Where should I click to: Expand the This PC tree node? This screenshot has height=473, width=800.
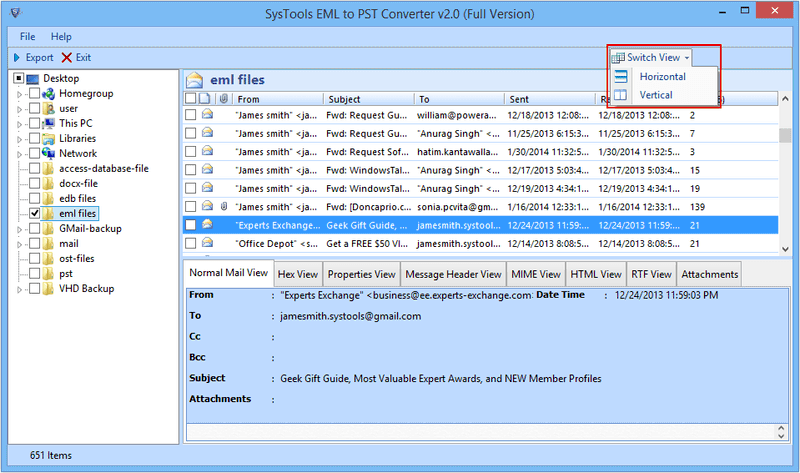click(x=19, y=123)
